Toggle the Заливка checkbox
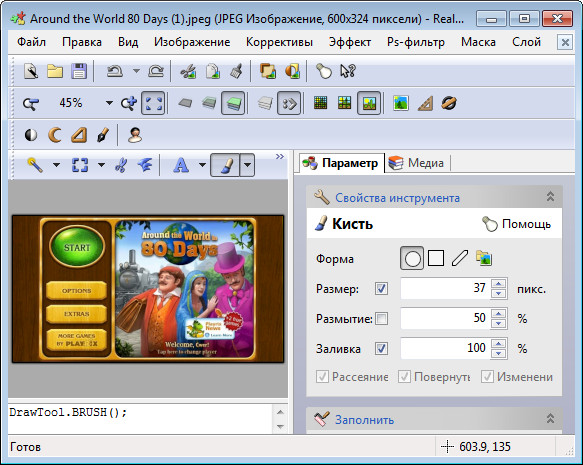Screen dimensions: 583x465 [381, 349]
